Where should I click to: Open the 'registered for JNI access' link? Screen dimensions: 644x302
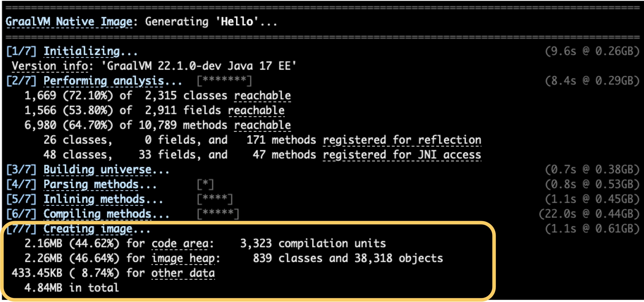[x=402, y=155]
